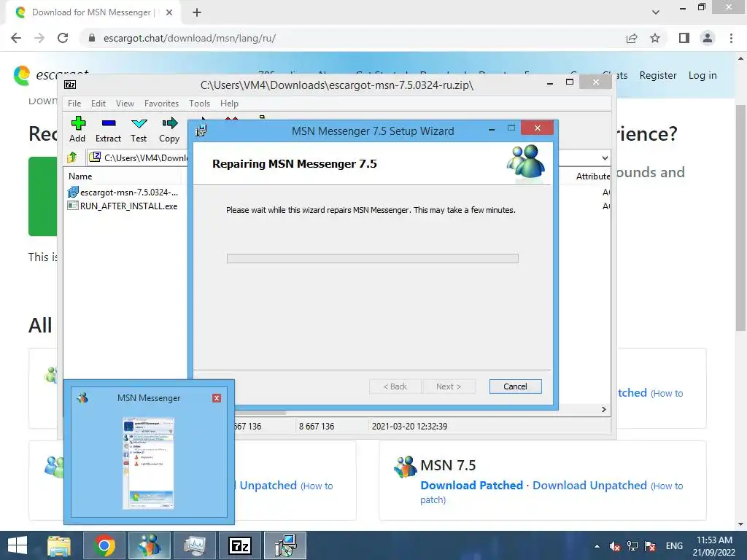Toggle the Chrome side panel

684,38
